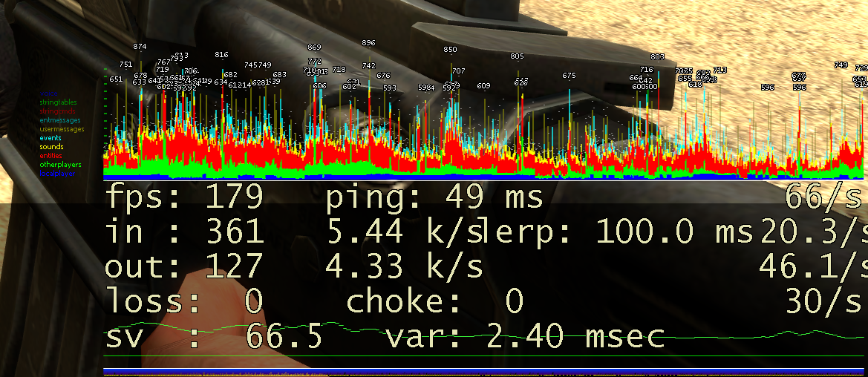Click the fps: 179 readout
Viewport: 868px width, 377px height.
point(184,198)
